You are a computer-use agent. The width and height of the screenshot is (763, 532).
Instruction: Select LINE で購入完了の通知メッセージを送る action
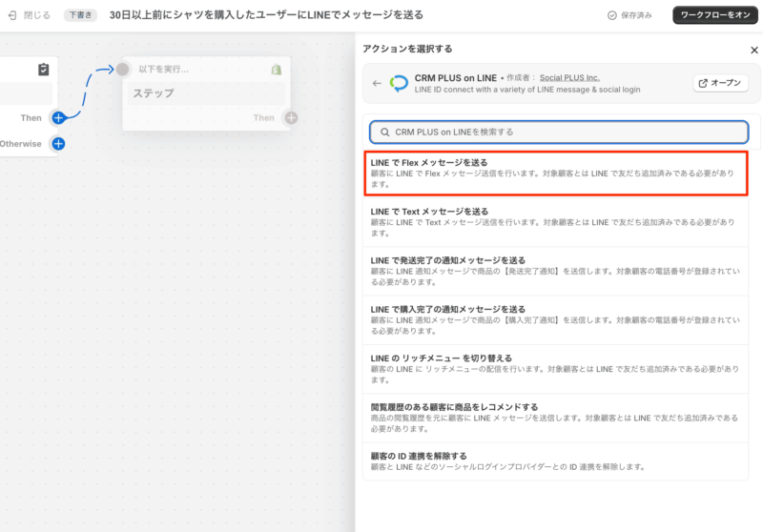(556, 320)
